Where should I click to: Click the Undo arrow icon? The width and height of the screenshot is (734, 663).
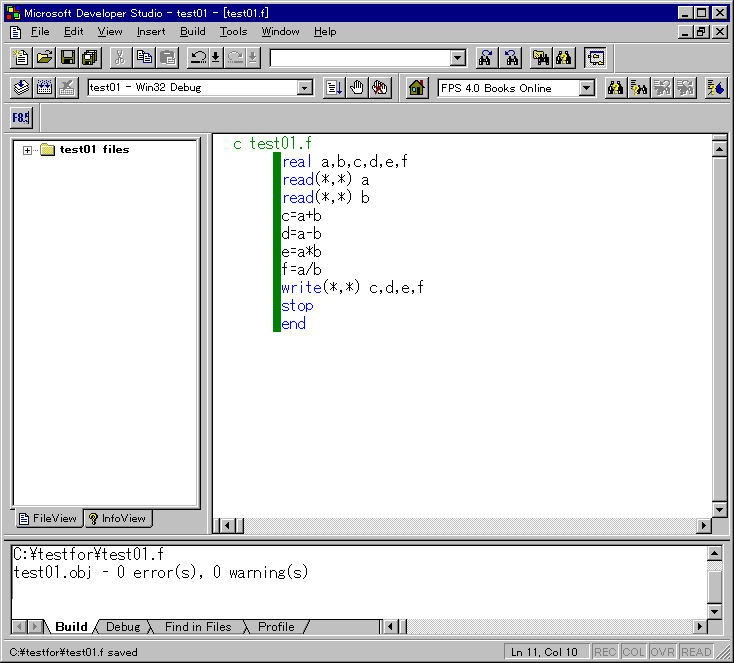[x=198, y=58]
